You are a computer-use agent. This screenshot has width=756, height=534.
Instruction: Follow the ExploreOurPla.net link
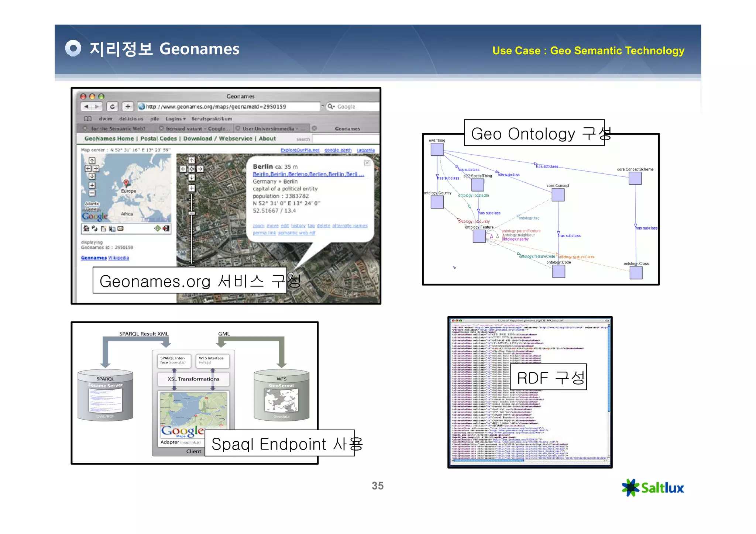[x=300, y=150]
